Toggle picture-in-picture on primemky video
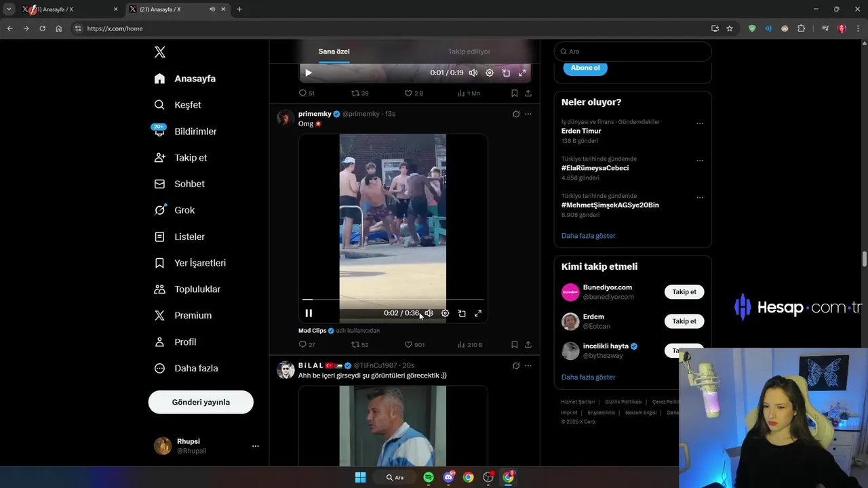868x488 pixels. pyautogui.click(x=462, y=313)
